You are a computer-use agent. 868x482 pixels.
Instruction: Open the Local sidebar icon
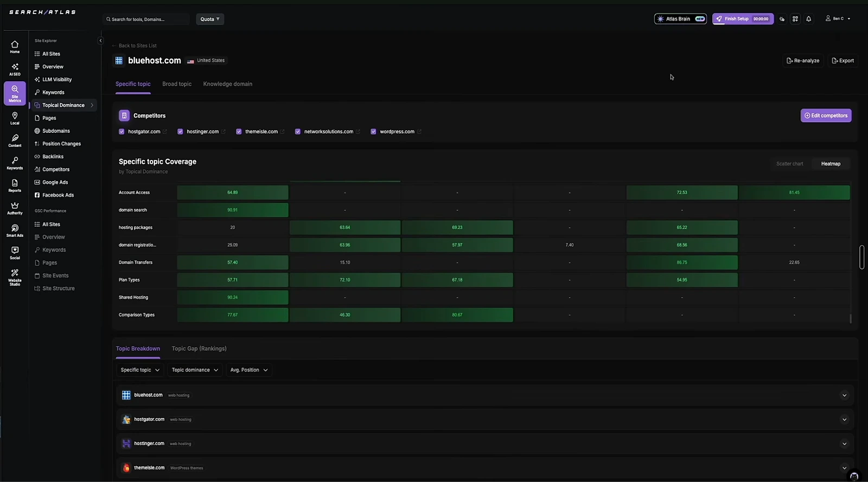15,118
